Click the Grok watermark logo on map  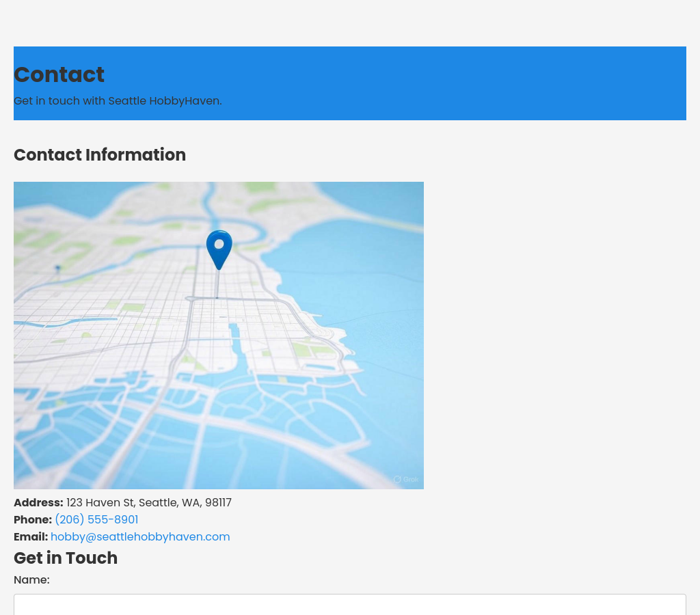click(x=397, y=480)
